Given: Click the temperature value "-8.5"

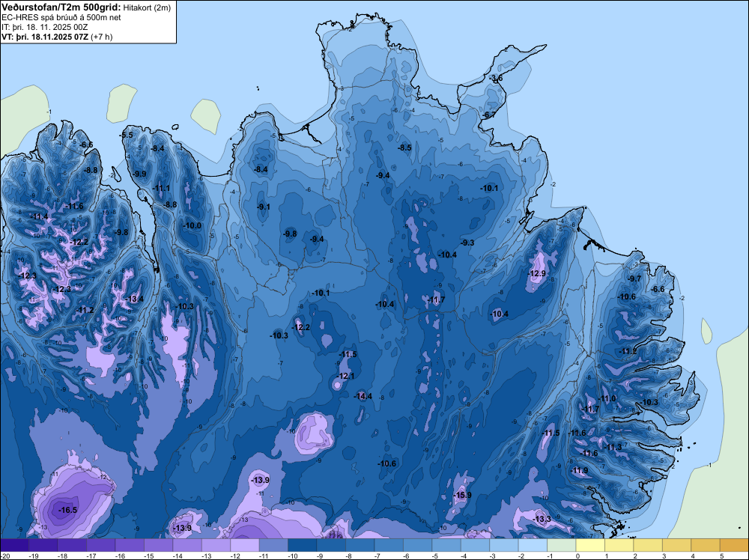Looking at the screenshot, I should pos(404,147).
